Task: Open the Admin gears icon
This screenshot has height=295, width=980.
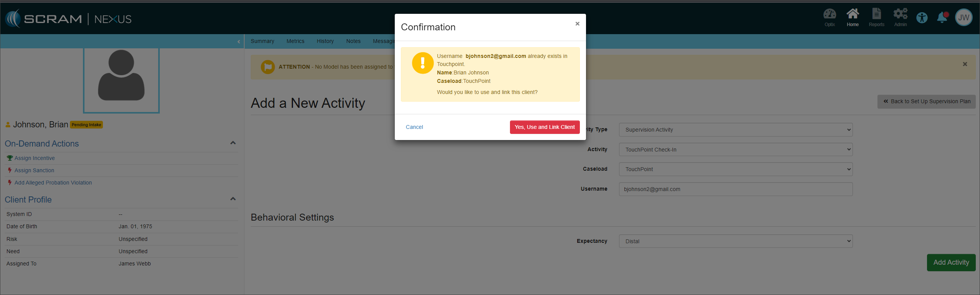Action: pos(900,17)
